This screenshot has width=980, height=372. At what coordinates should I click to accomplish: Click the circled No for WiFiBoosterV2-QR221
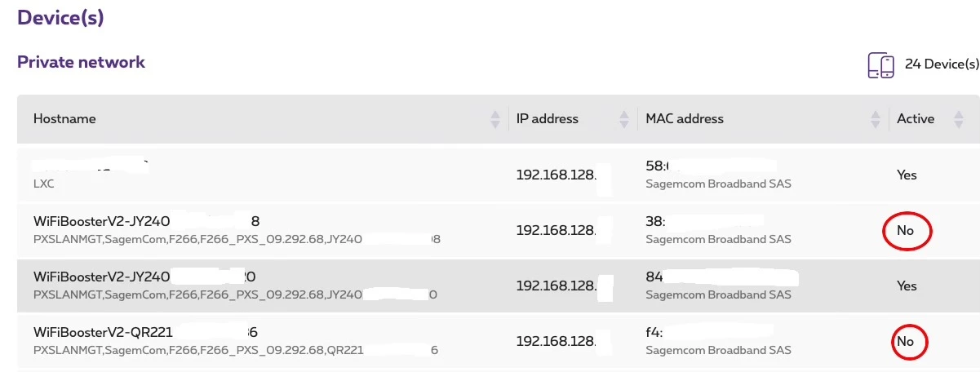[x=905, y=342]
